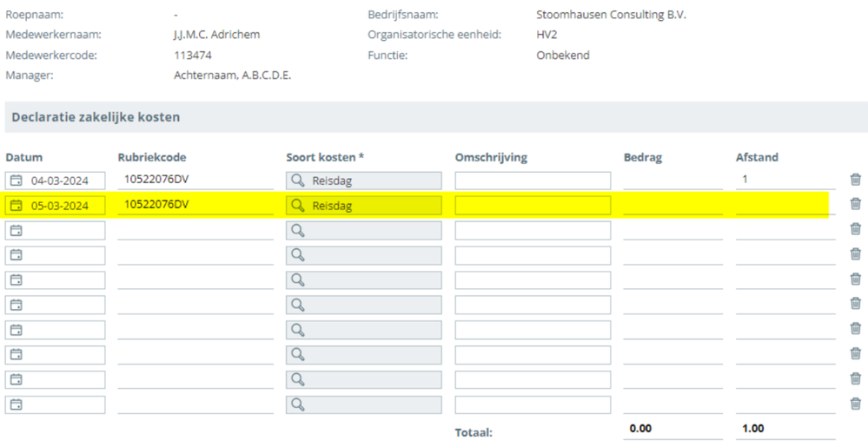Open calendar picker in highlighted 05-03-2024 row
The image size is (868, 447).
pyautogui.click(x=16, y=206)
